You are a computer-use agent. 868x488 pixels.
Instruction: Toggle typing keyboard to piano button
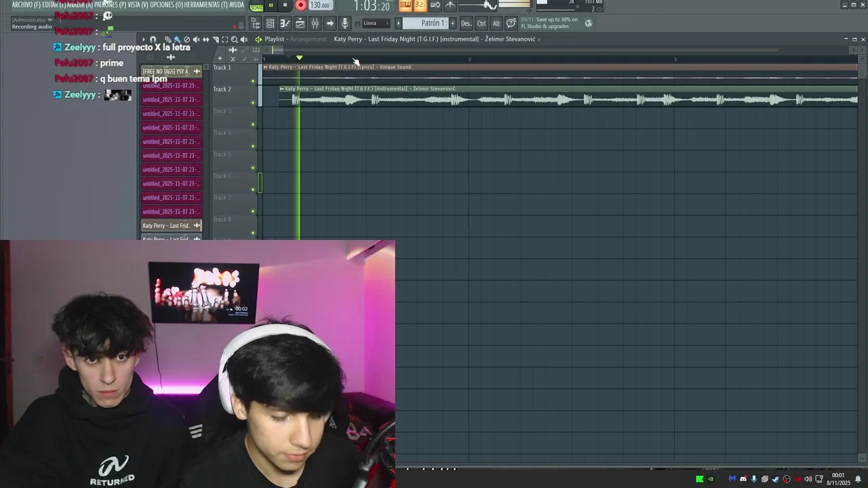406,5
